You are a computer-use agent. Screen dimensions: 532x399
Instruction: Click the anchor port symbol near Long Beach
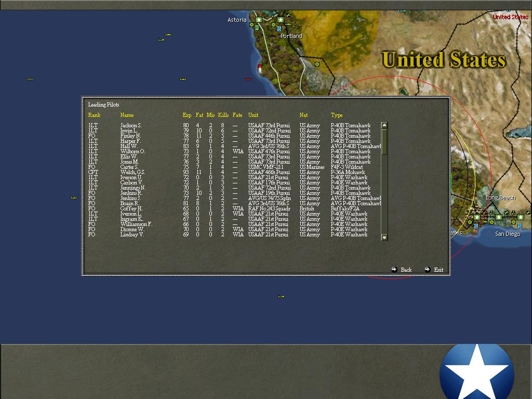(x=491, y=212)
